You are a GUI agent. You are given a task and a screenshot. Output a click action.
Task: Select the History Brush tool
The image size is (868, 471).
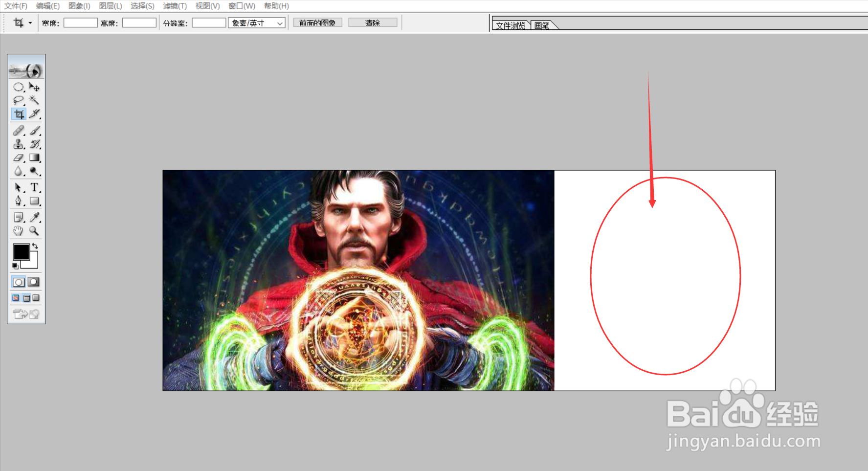point(34,144)
